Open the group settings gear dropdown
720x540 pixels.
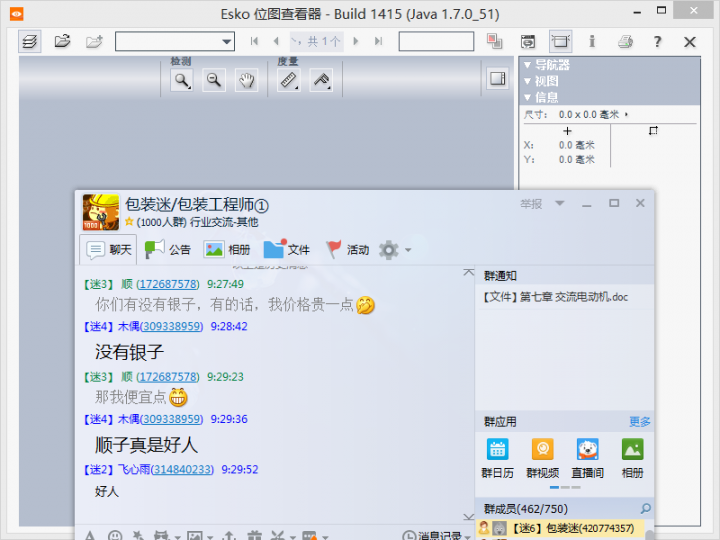click(x=394, y=250)
